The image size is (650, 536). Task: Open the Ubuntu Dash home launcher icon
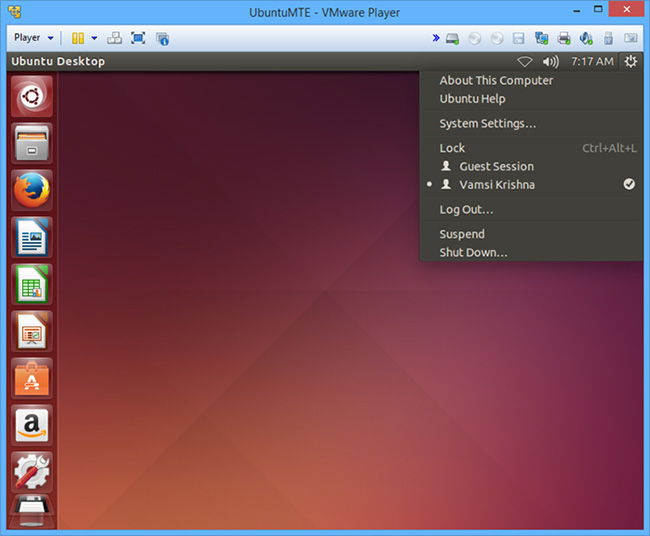(x=32, y=97)
